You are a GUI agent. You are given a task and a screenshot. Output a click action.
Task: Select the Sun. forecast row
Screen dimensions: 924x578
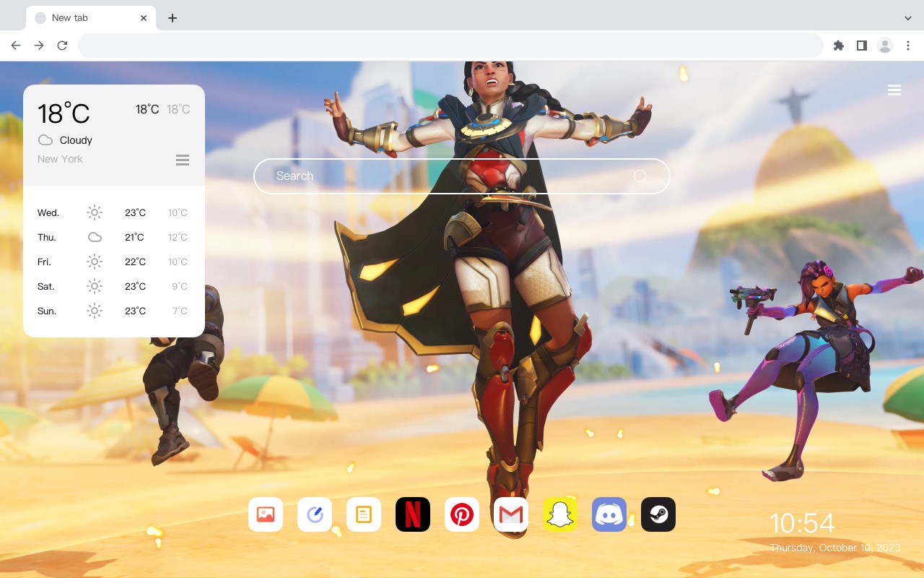pos(113,311)
